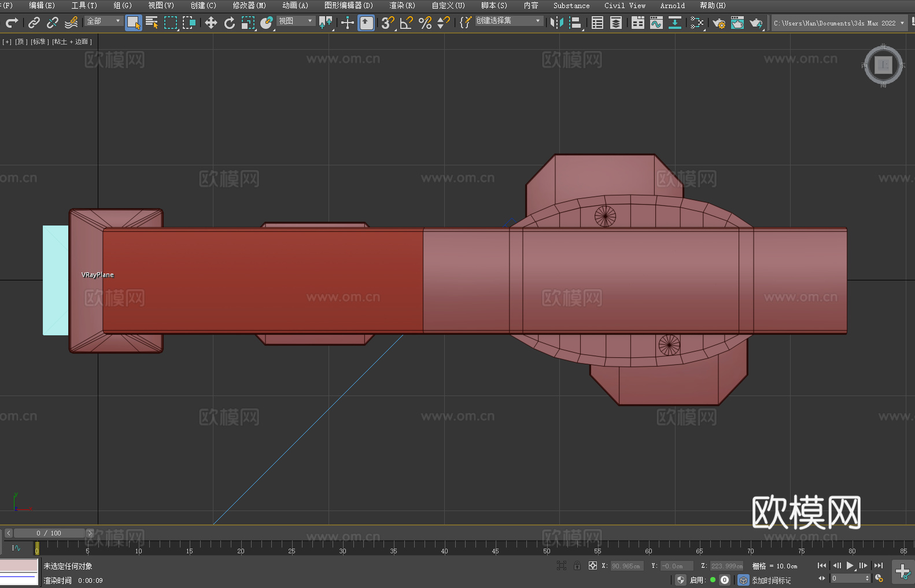Click the Mirror tool icon
The image size is (915, 588).
556,23
